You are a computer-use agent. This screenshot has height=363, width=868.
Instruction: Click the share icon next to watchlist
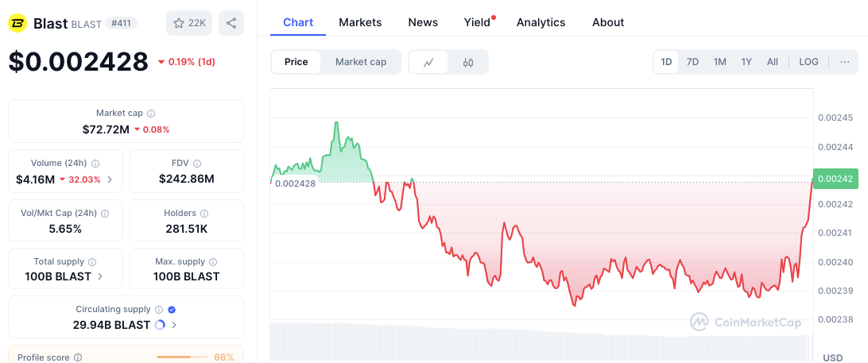[x=231, y=23]
